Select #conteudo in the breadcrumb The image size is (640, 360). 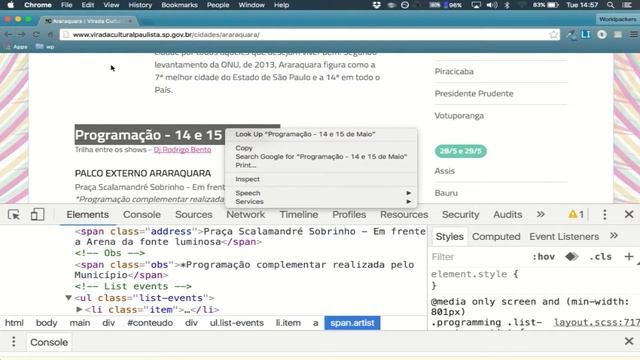coord(150,323)
